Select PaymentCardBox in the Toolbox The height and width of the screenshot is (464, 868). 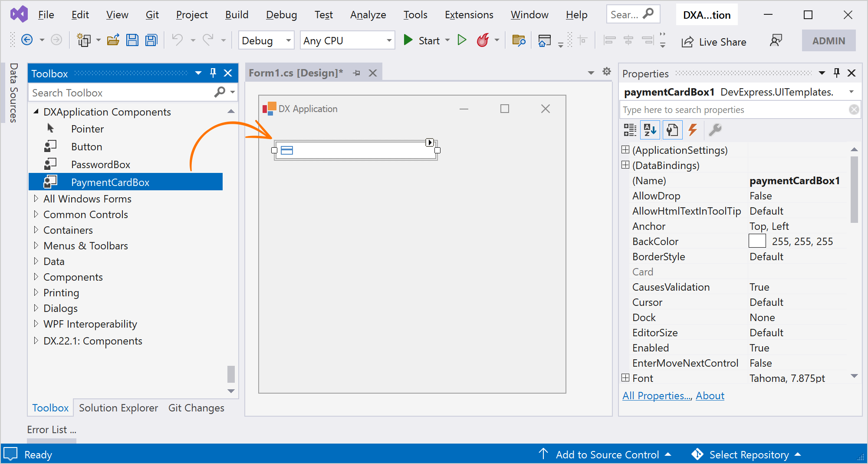126,182
